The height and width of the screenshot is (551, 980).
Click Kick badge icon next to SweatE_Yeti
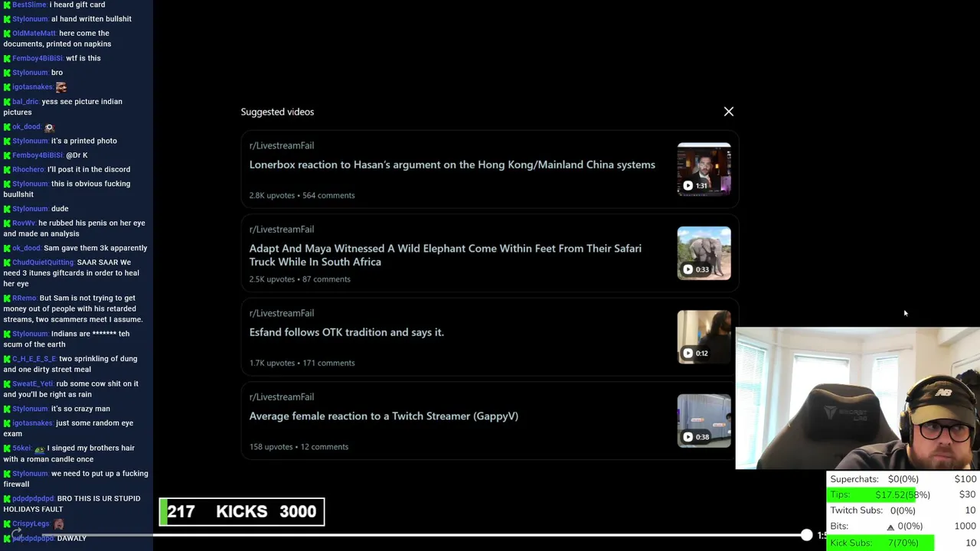pyautogui.click(x=7, y=384)
